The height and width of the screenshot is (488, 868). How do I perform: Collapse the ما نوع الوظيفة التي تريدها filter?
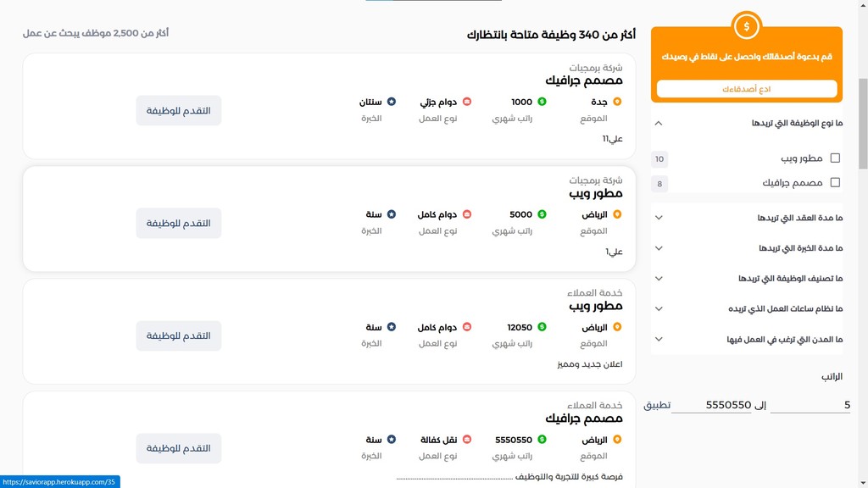(659, 123)
